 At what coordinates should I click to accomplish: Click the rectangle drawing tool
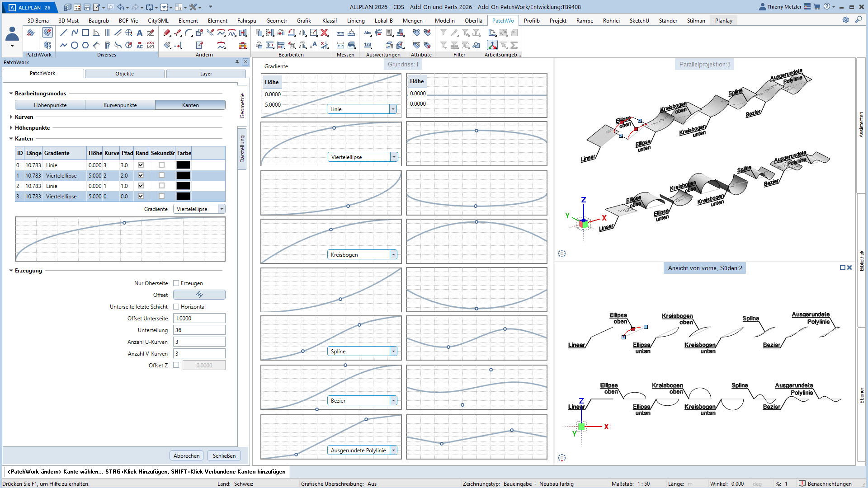85,33
